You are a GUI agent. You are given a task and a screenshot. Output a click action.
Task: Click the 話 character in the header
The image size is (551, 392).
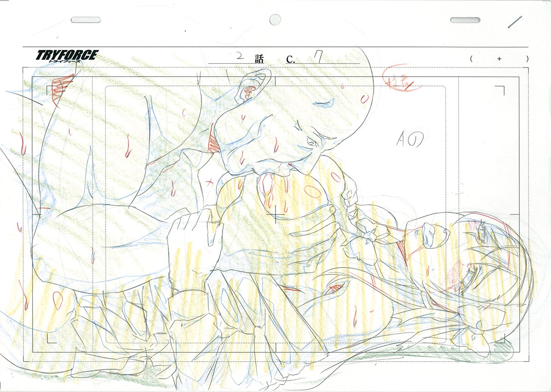click(259, 58)
